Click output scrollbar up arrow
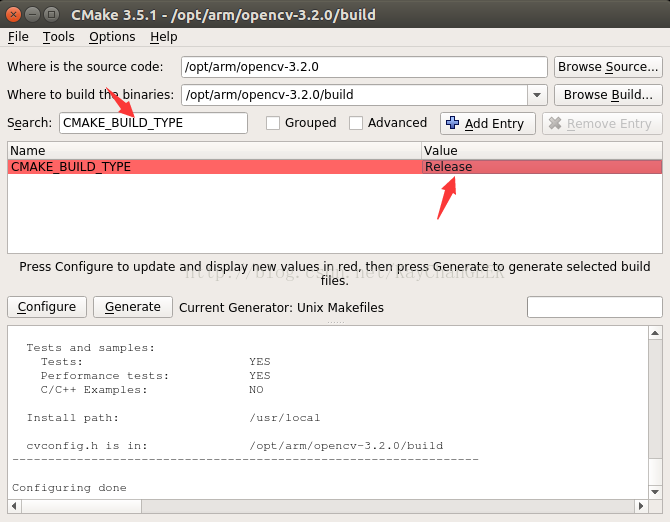 pyautogui.click(x=655, y=333)
